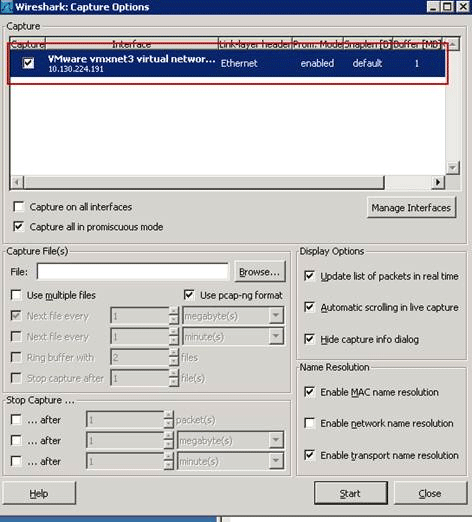Click the Interface column header
Image resolution: width=472 pixels, height=522 pixels.
pos(132,44)
